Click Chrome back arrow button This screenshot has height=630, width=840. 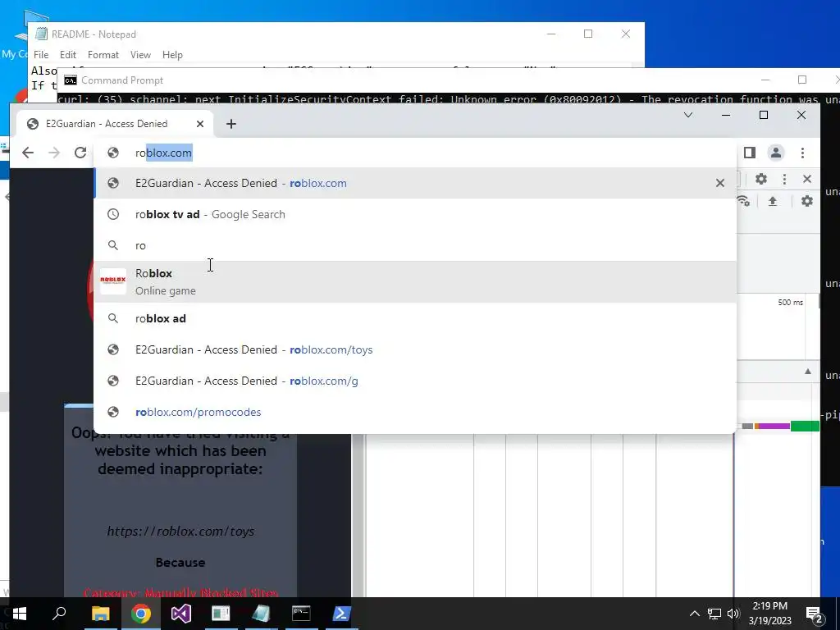click(28, 153)
